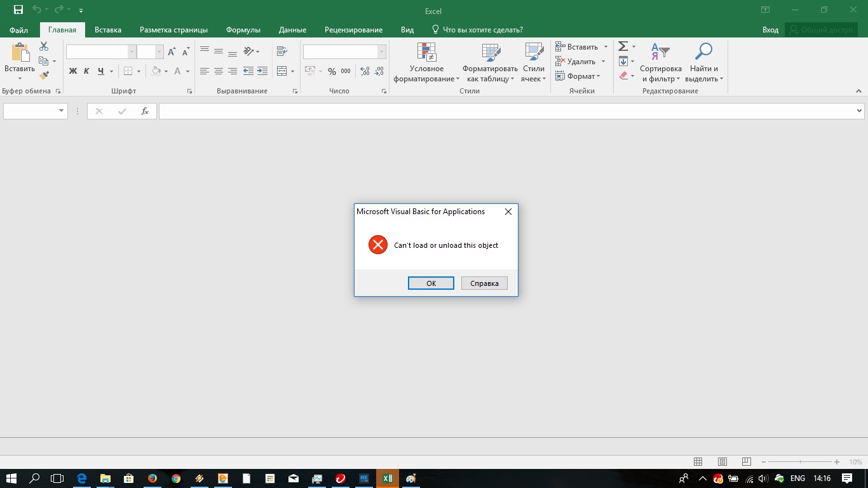Click the increase font size icon
Image resolution: width=868 pixels, height=488 pixels.
(172, 52)
